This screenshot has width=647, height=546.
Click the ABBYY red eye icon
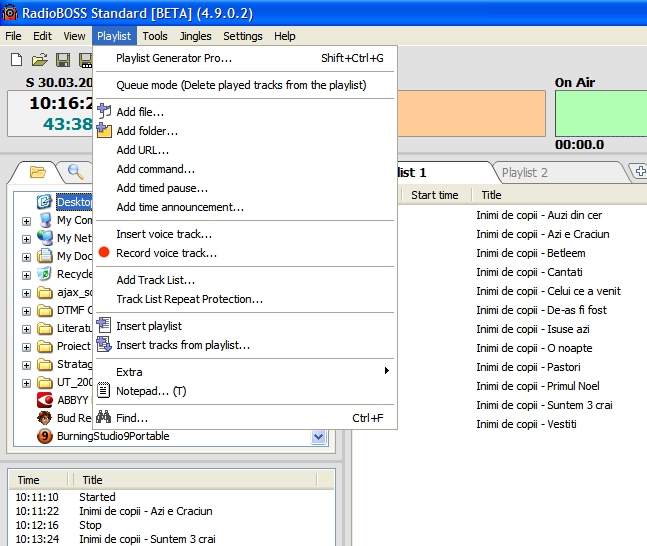pyautogui.click(x=45, y=400)
